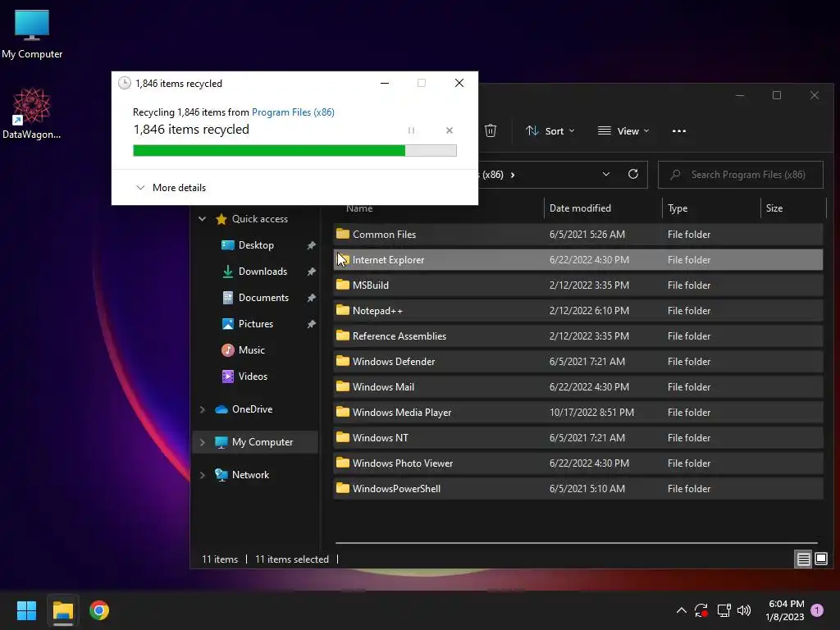The height and width of the screenshot is (630, 840).
Task: Click the horizontal scrollbar in the file list
Action: click(x=577, y=543)
